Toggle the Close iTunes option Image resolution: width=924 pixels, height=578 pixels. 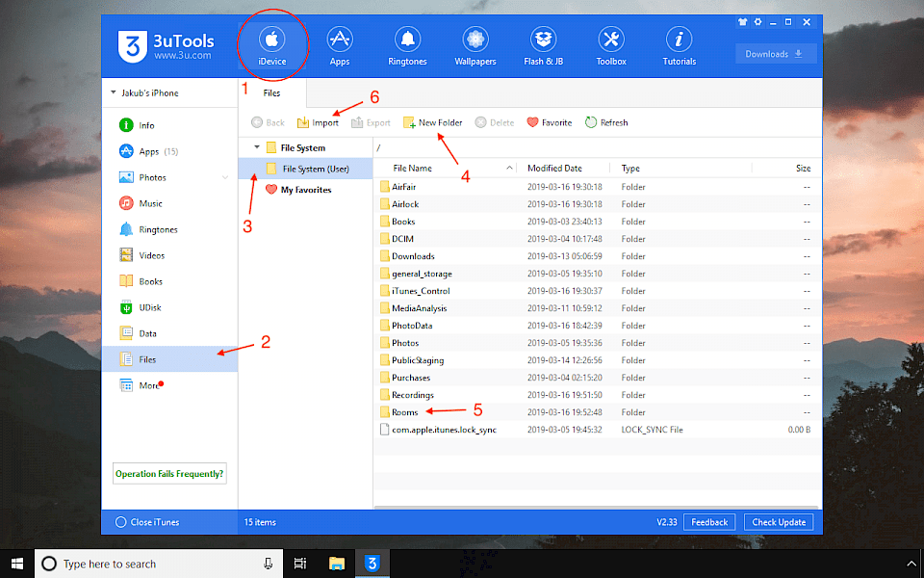pyautogui.click(x=146, y=522)
